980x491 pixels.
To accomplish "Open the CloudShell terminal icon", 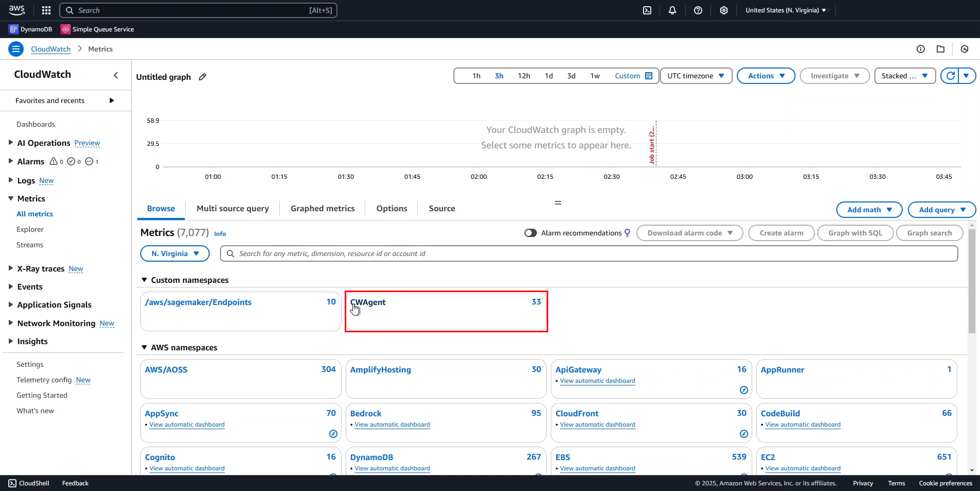I will [x=647, y=10].
